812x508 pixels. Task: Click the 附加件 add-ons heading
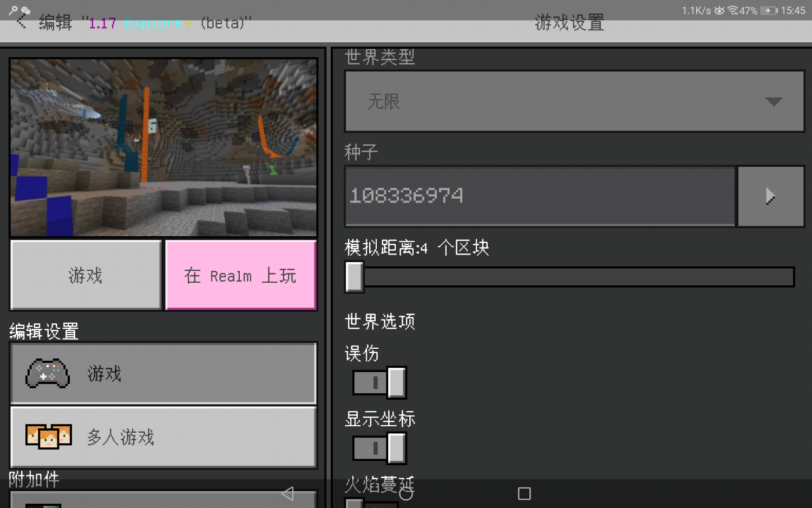(34, 479)
